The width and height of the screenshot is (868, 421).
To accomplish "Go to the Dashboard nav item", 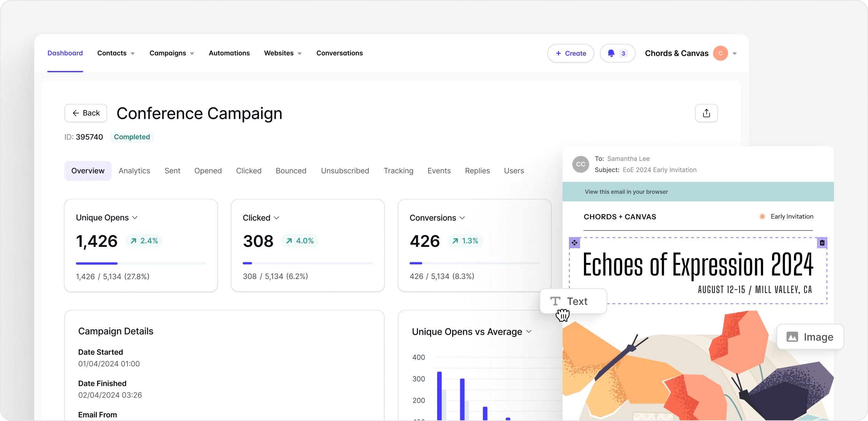I will click(x=65, y=53).
